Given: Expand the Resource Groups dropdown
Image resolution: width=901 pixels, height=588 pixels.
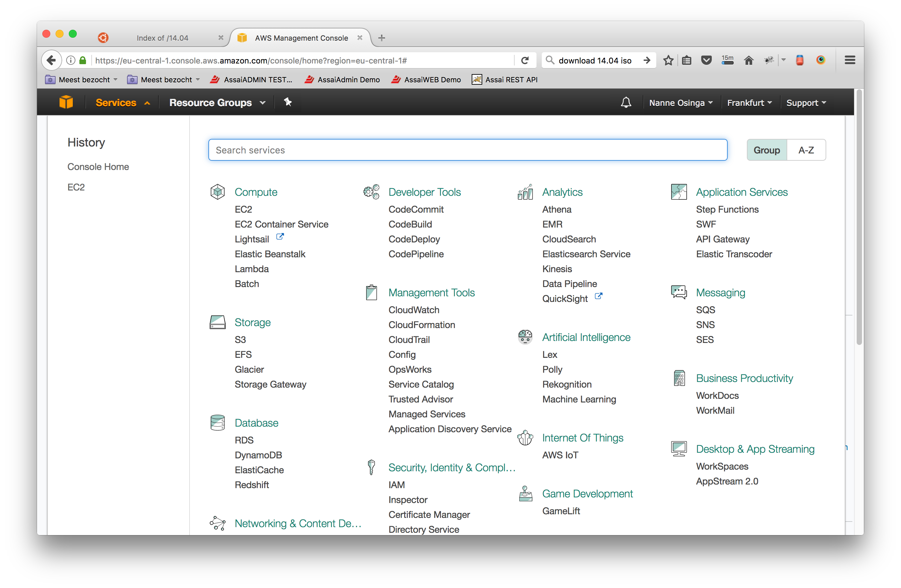Looking at the screenshot, I should [218, 103].
